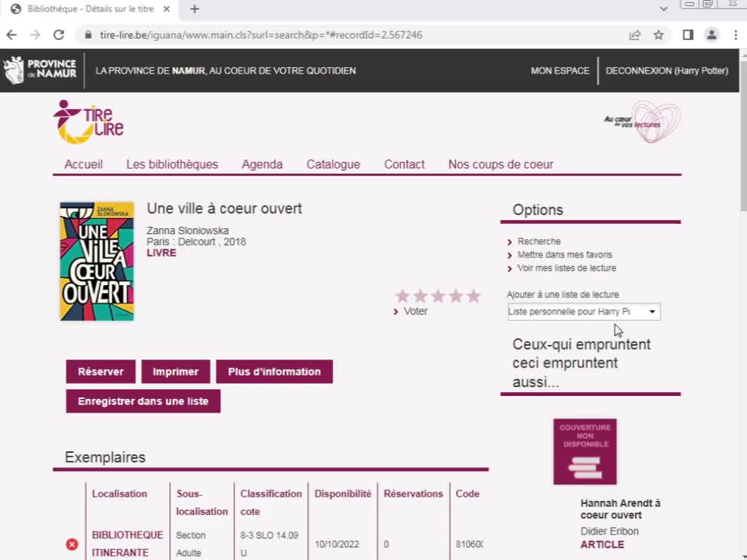Click the Au coeur de vos lectures logo

[643, 122]
